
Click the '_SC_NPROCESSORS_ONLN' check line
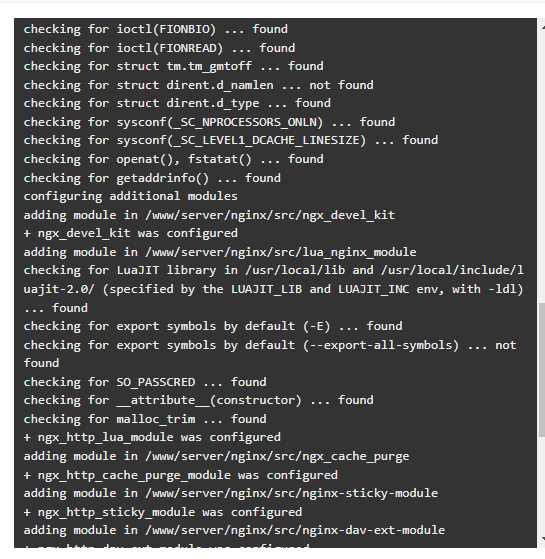pyautogui.click(x=209, y=122)
